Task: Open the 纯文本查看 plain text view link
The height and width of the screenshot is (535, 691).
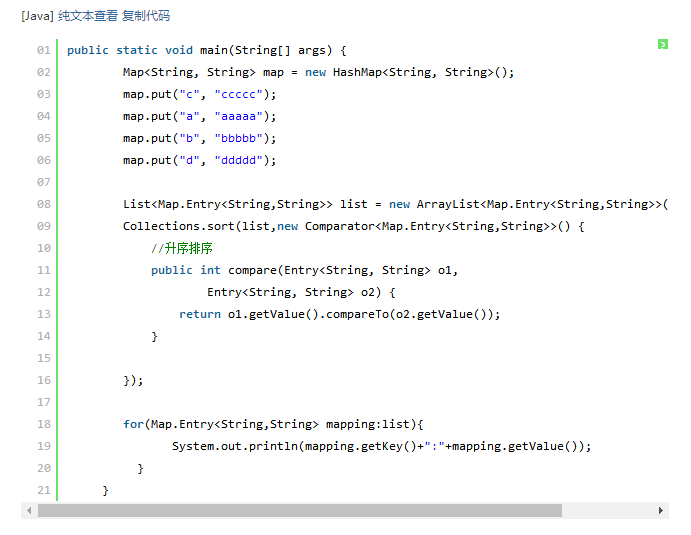Action: (x=88, y=16)
